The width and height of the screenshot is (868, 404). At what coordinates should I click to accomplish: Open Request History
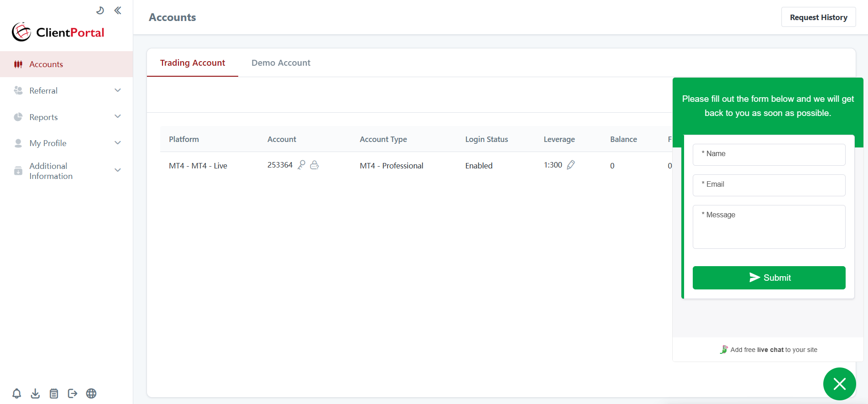pyautogui.click(x=818, y=17)
